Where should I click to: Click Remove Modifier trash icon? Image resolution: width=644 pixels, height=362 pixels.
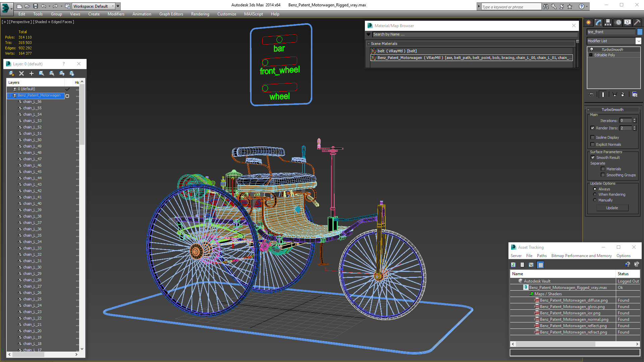click(x=623, y=95)
